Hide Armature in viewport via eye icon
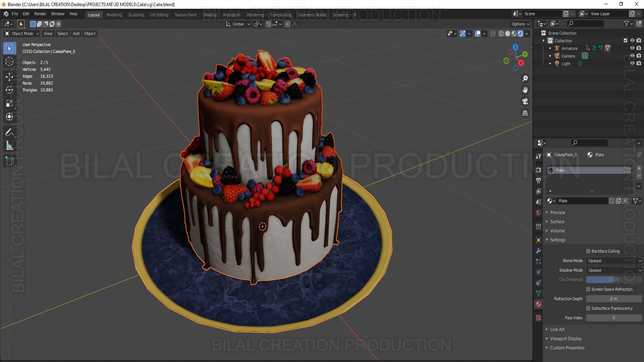The image size is (644, 362). pos(632,48)
